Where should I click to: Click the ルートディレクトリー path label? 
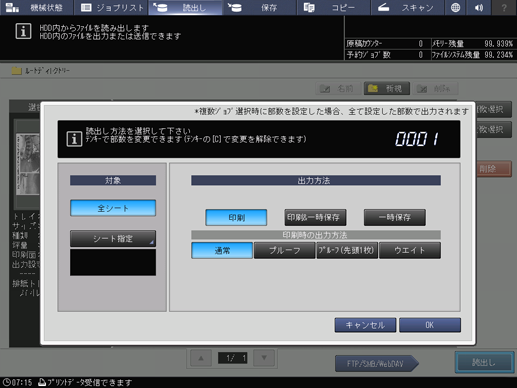47,71
